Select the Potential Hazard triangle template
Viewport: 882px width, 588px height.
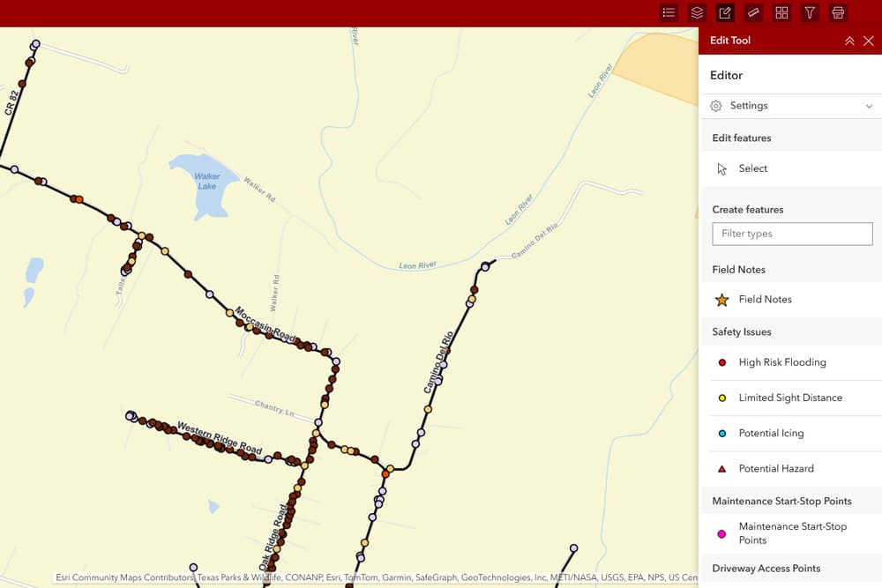point(775,468)
